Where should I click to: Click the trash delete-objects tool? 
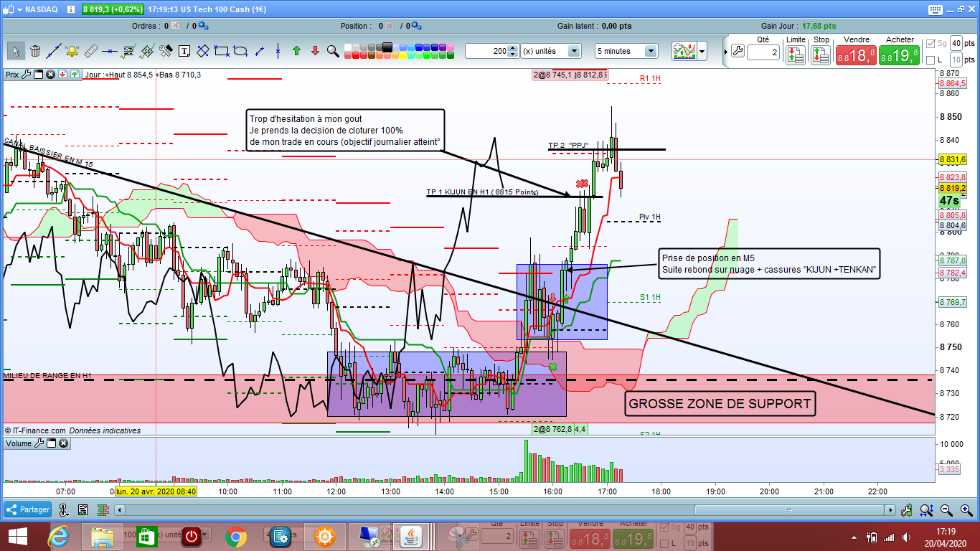pos(34,51)
